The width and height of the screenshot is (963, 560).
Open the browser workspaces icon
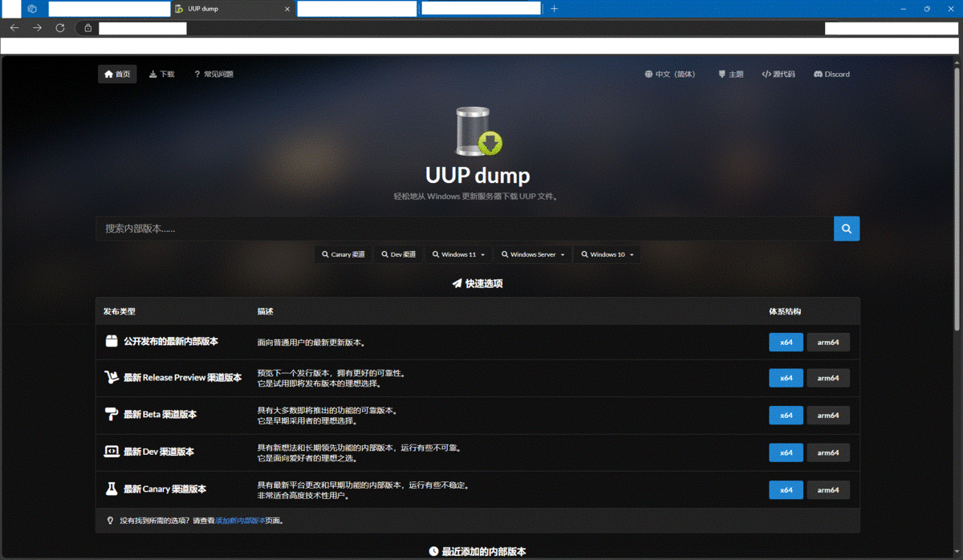(x=32, y=9)
